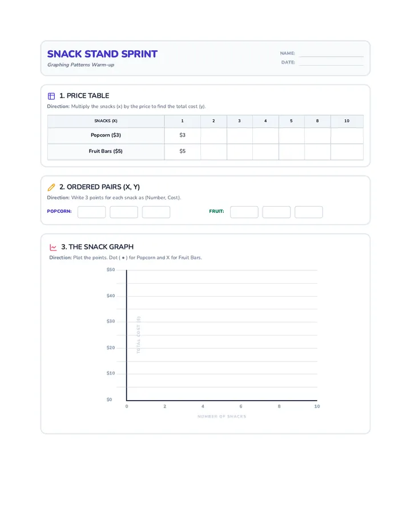
Task: Click the Popcorn cell under column 2
Action: click(x=213, y=135)
